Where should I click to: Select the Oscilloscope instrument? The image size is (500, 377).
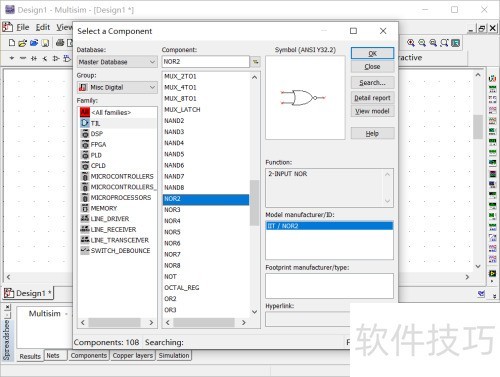click(492, 110)
